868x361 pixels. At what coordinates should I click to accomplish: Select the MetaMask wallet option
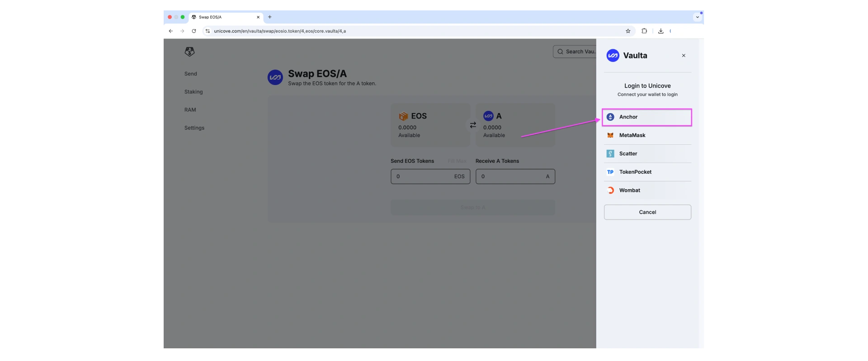(647, 135)
